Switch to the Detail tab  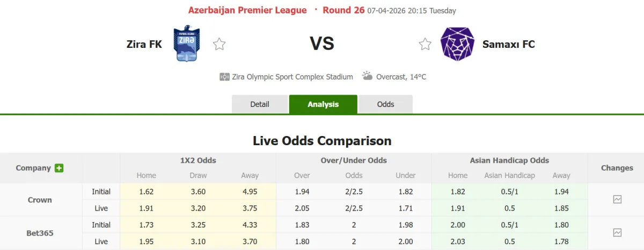[x=260, y=104]
